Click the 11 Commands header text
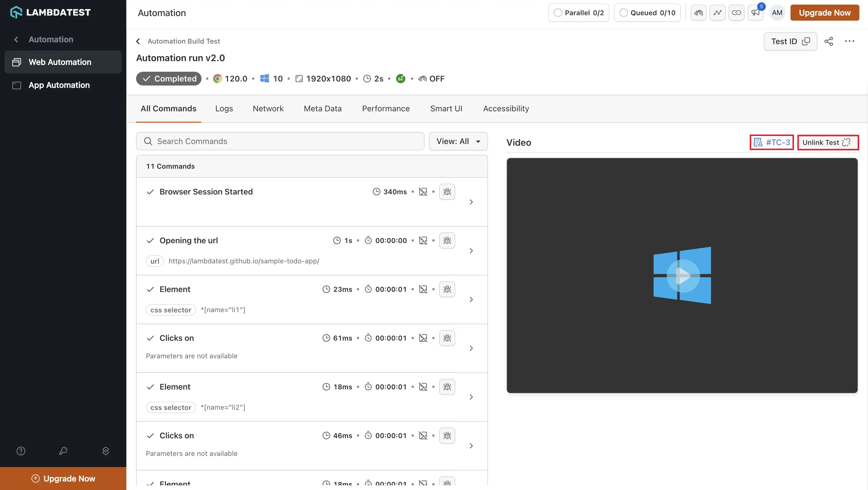868x490 pixels. 170,166
